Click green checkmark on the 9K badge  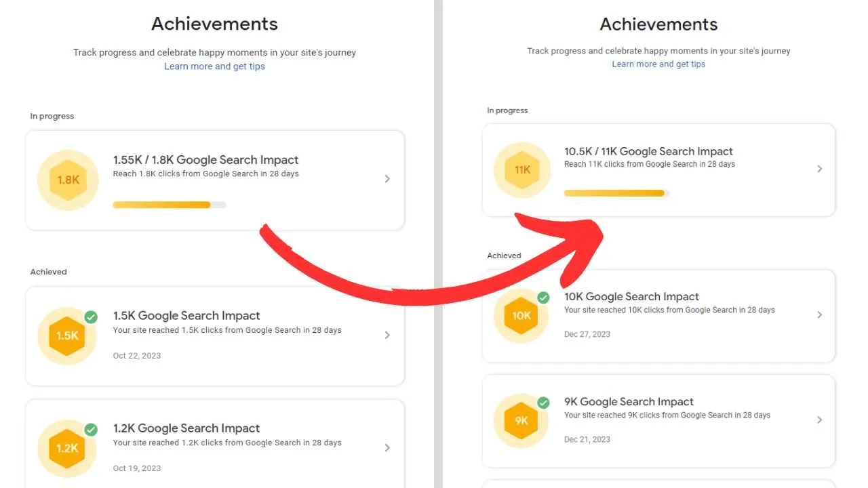[x=543, y=403]
